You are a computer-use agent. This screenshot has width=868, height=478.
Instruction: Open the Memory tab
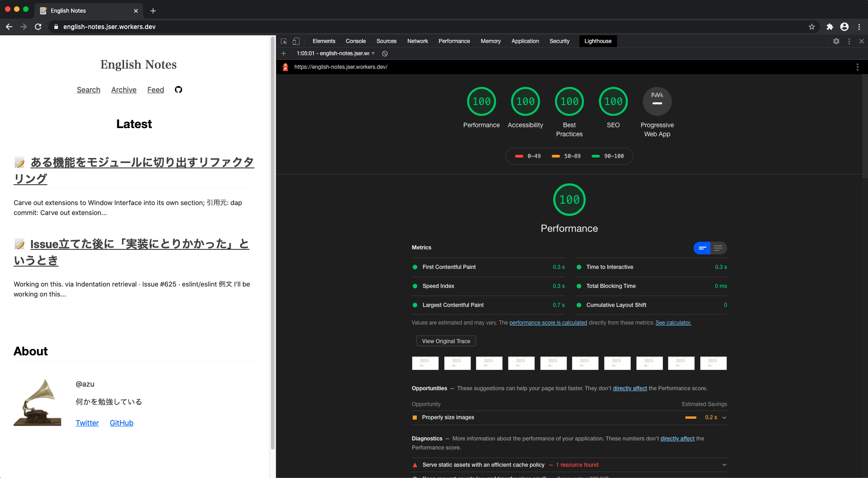point(491,41)
